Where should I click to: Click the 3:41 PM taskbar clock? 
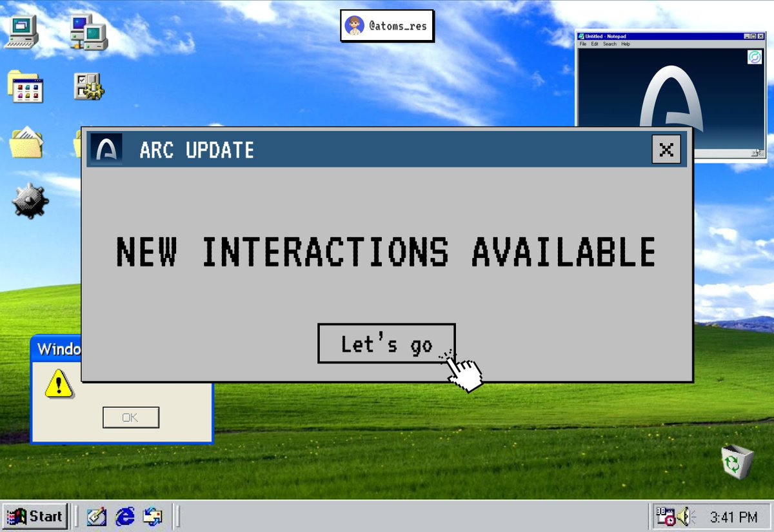[733, 517]
